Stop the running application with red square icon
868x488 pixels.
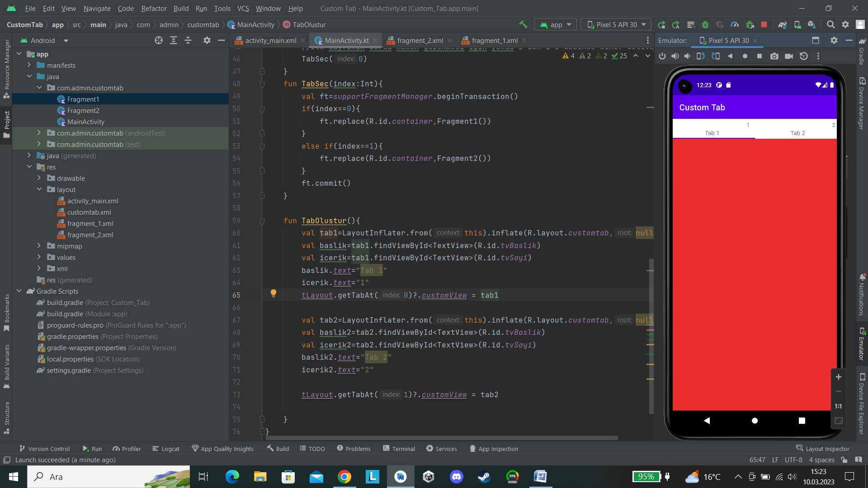[x=764, y=24]
